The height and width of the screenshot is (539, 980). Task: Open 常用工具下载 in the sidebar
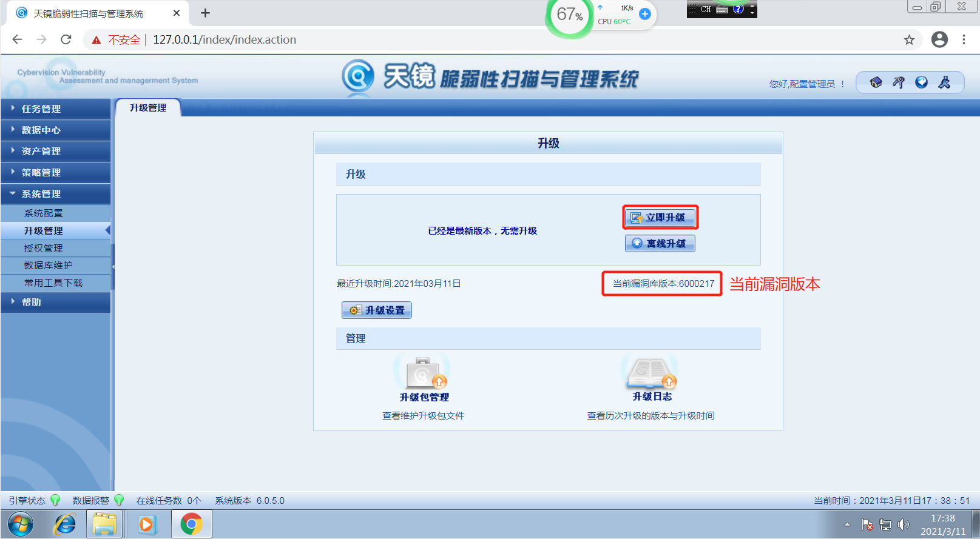pyautogui.click(x=56, y=283)
